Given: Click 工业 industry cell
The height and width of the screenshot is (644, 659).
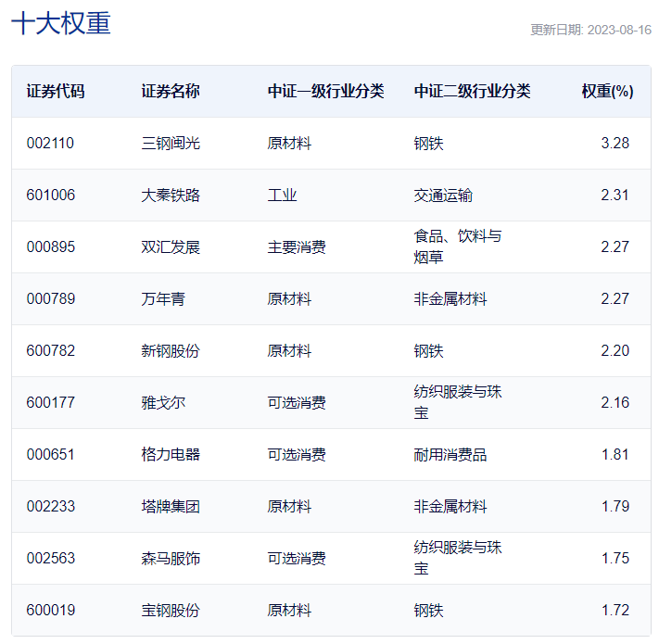Looking at the screenshot, I should point(282,195).
